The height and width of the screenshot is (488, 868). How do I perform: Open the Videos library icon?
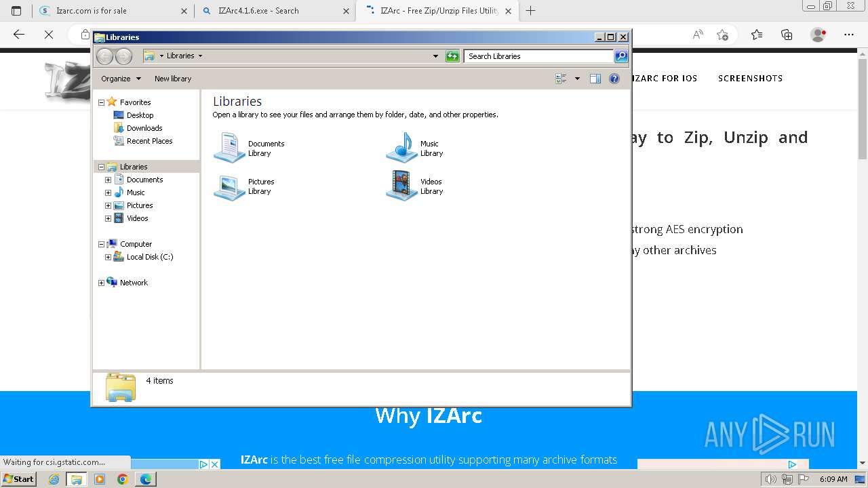pos(401,186)
